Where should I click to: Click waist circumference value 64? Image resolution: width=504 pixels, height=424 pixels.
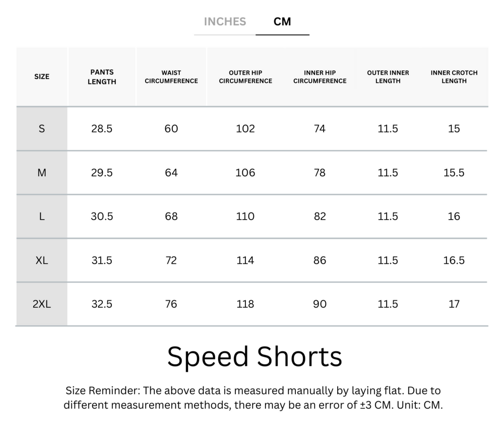coord(171,173)
